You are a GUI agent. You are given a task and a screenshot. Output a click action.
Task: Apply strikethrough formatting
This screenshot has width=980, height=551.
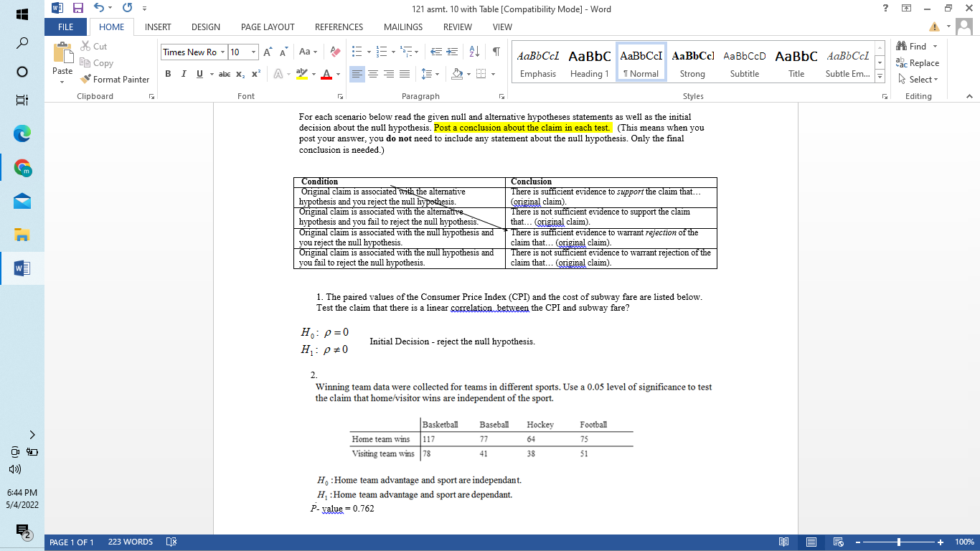225,75
